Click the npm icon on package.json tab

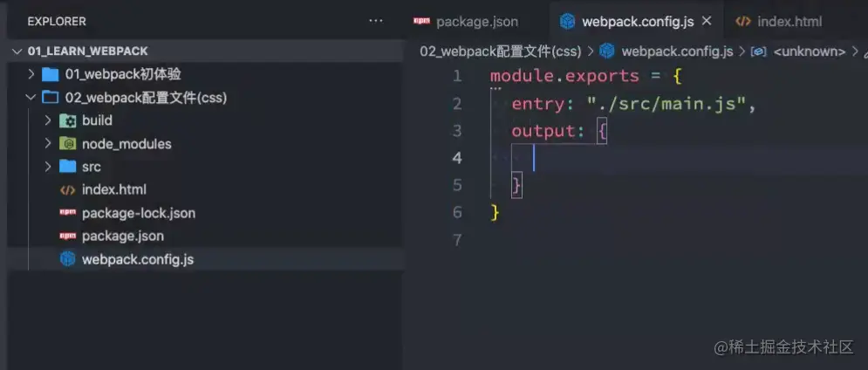[x=422, y=21]
